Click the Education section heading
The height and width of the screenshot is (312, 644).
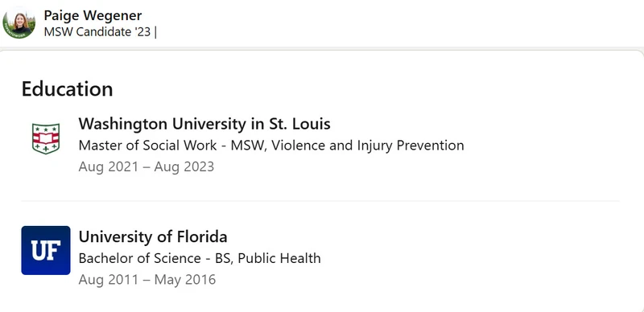[68, 88]
